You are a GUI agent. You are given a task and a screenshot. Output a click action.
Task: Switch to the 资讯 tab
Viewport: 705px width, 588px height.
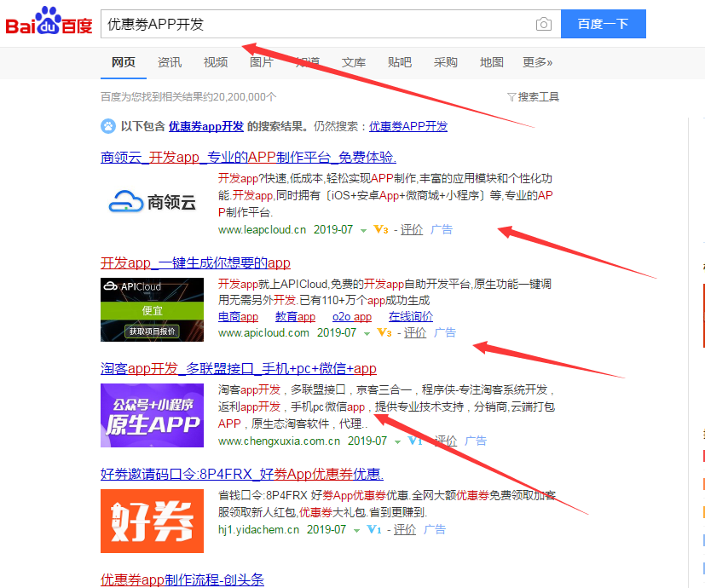pyautogui.click(x=170, y=62)
